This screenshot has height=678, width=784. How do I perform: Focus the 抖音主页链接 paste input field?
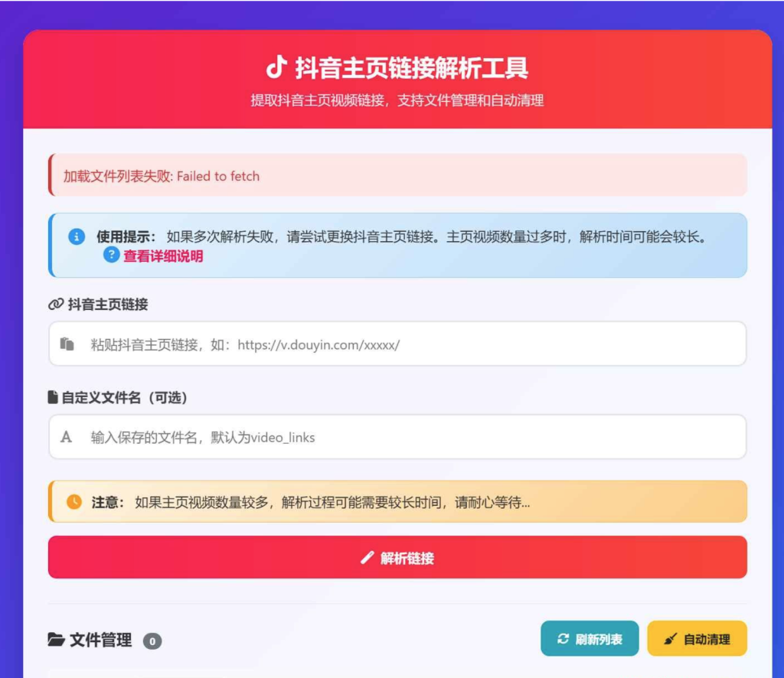(x=413, y=344)
